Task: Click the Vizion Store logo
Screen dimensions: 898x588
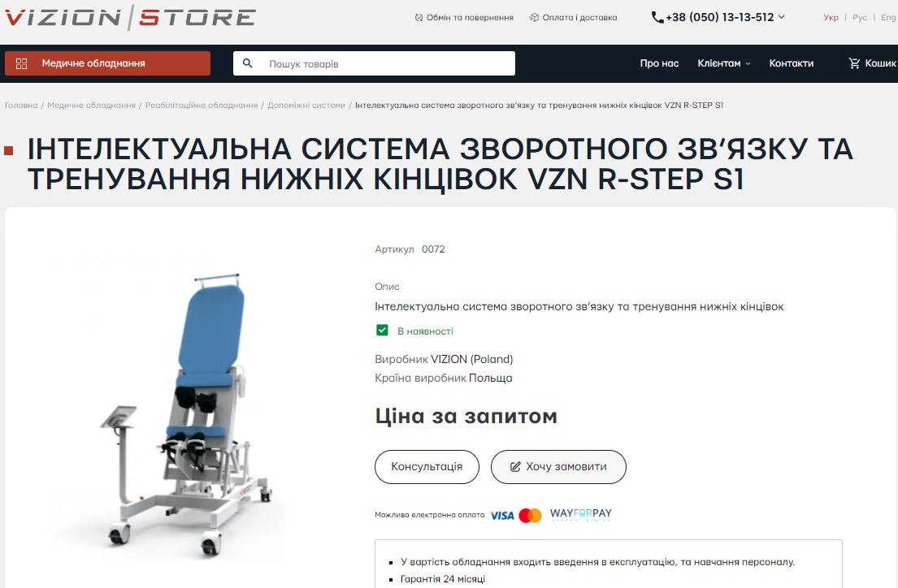Action: [130, 17]
